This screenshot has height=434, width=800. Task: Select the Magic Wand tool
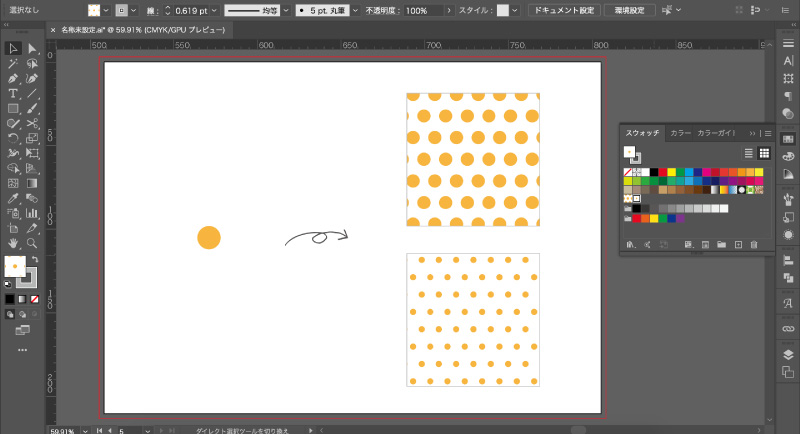[x=13, y=63]
